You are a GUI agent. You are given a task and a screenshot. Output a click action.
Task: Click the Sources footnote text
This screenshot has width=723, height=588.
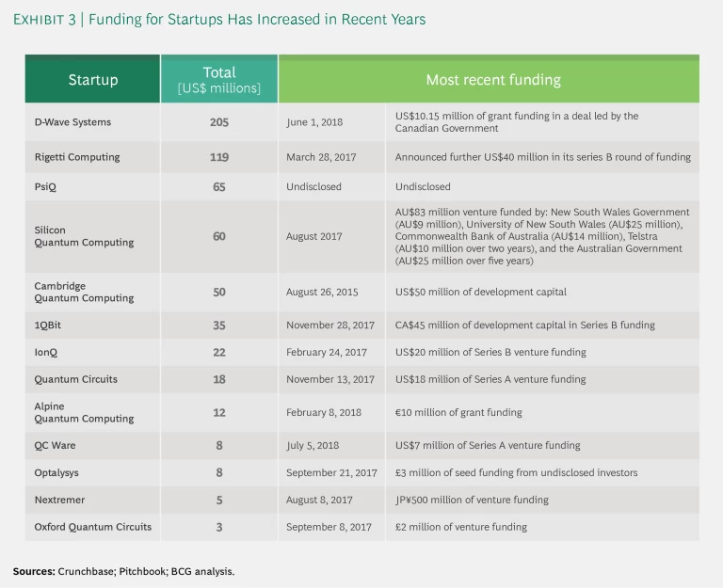point(123,571)
